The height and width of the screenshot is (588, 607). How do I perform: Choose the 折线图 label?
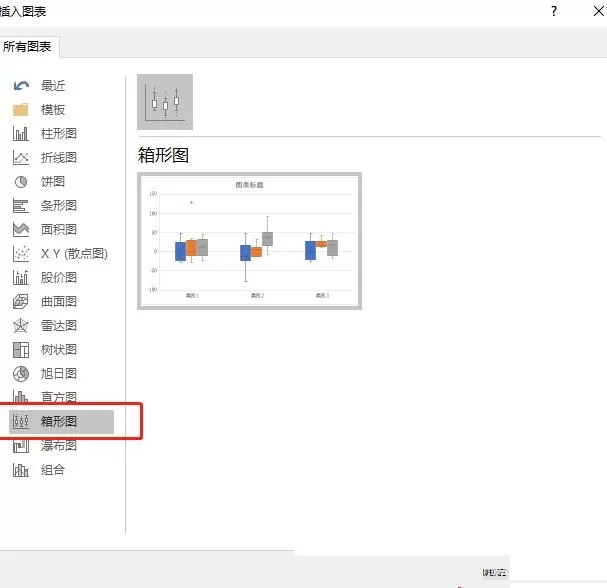tap(59, 158)
